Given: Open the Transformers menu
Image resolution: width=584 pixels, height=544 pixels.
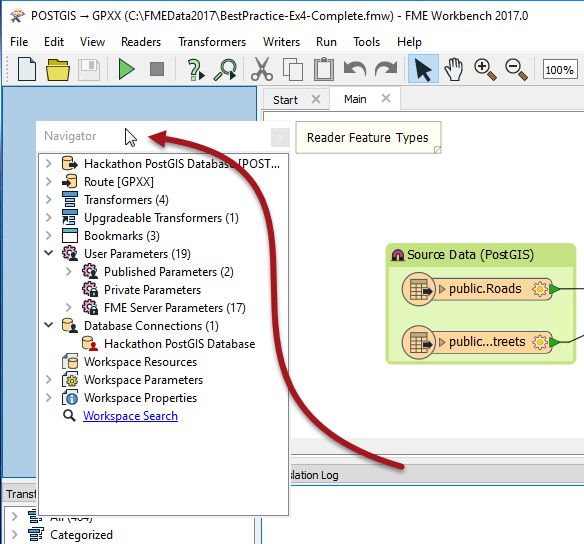Looking at the screenshot, I should (212, 42).
